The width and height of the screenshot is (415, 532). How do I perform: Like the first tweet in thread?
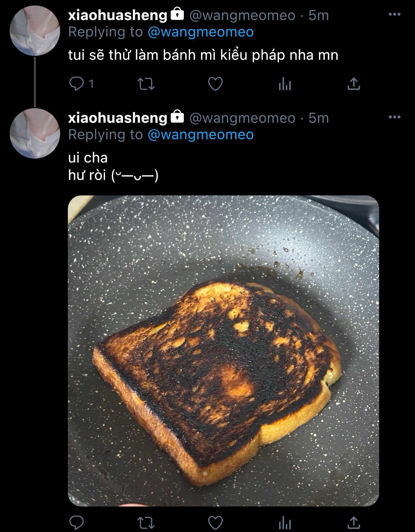tap(215, 84)
